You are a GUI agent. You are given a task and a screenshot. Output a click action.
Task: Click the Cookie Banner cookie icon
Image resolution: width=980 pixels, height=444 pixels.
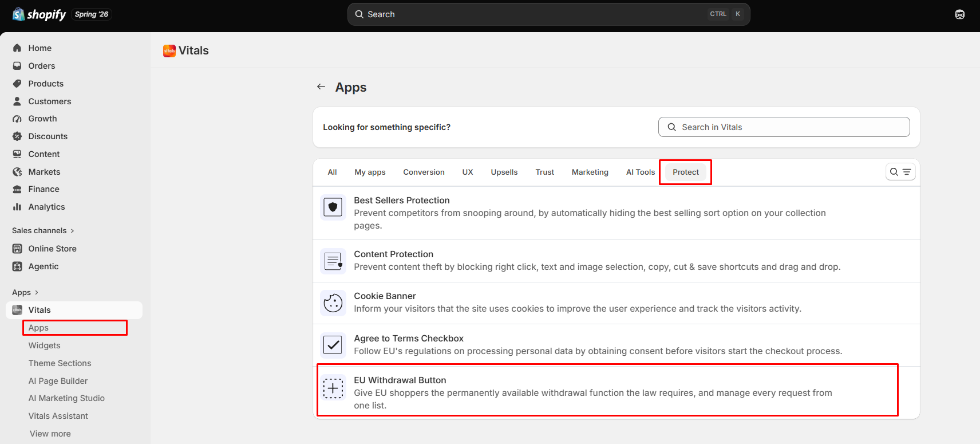[333, 302]
